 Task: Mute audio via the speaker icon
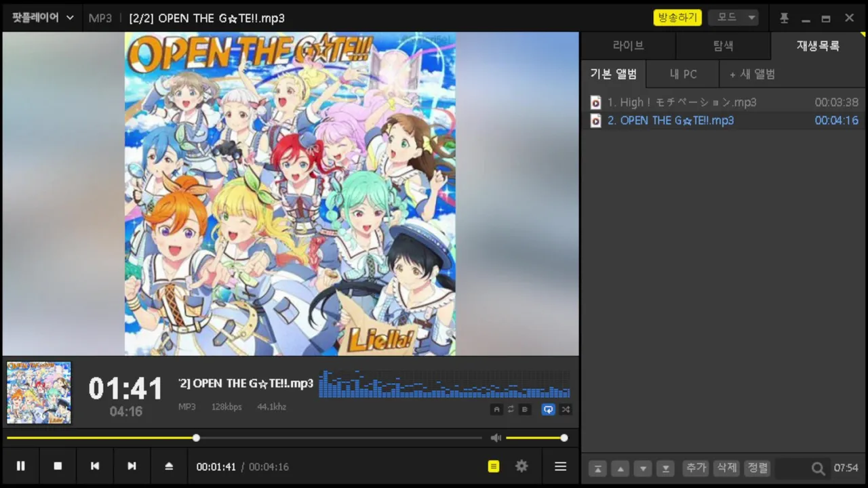click(496, 438)
